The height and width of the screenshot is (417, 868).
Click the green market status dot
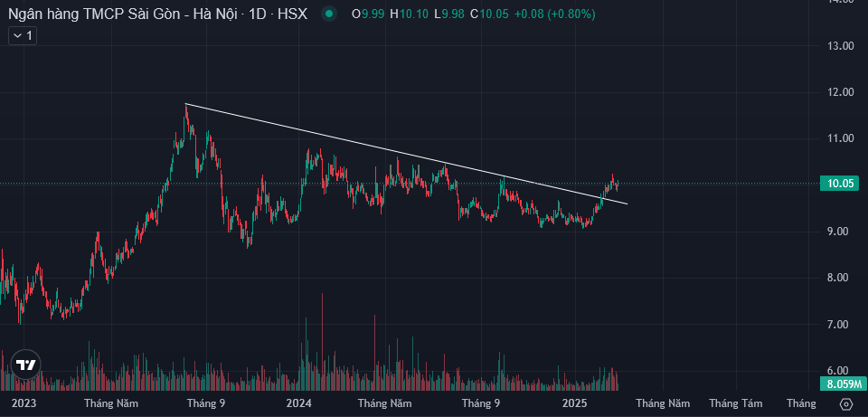329,14
